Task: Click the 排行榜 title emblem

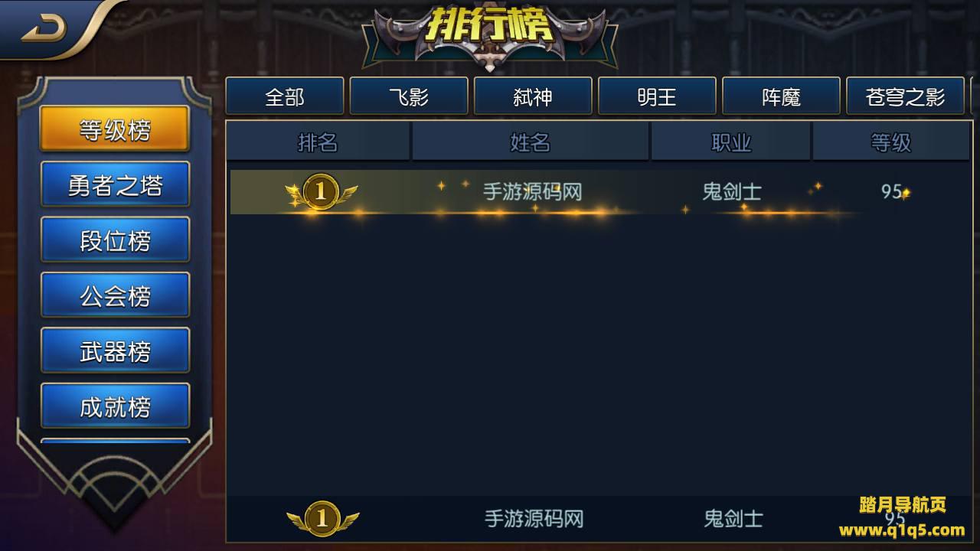Action: click(x=490, y=34)
